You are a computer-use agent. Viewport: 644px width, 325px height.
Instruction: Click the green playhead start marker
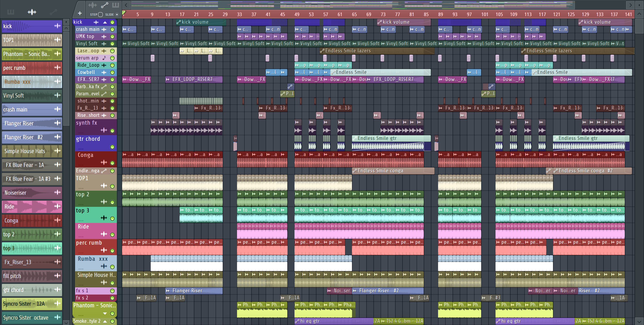coord(124,13)
